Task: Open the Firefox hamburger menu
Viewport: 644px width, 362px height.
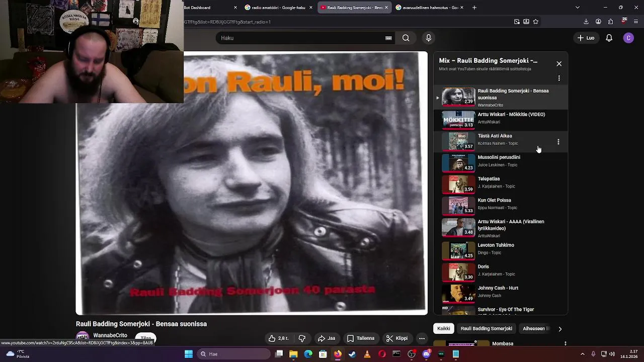Action: click(x=636, y=22)
